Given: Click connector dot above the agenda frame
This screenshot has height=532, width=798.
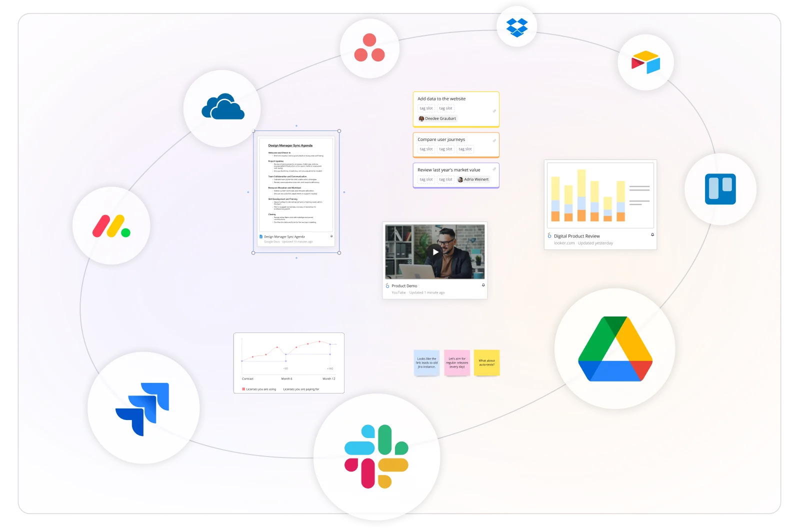Looking at the screenshot, I should (x=296, y=125).
